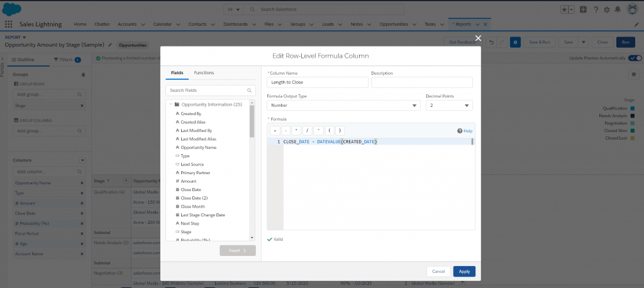
Task: Click the Undo arrow button
Action: pyautogui.click(x=491, y=42)
